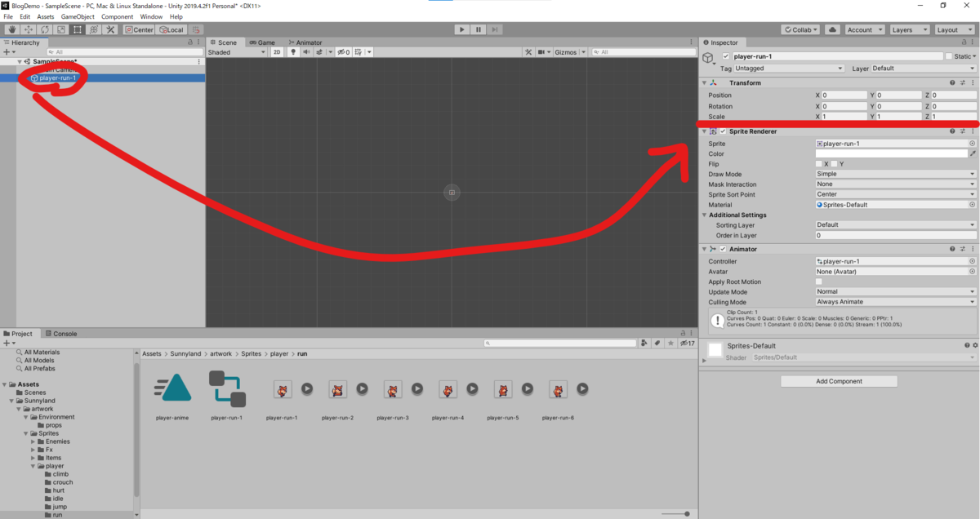Open scene component tools wrench icon
The image size is (980, 519).
[529, 52]
